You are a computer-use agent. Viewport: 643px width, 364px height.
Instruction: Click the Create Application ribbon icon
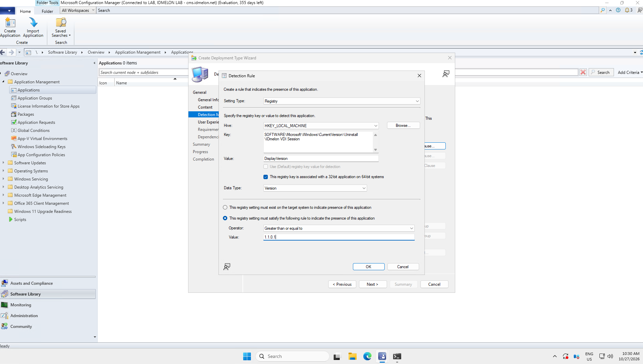point(10,27)
